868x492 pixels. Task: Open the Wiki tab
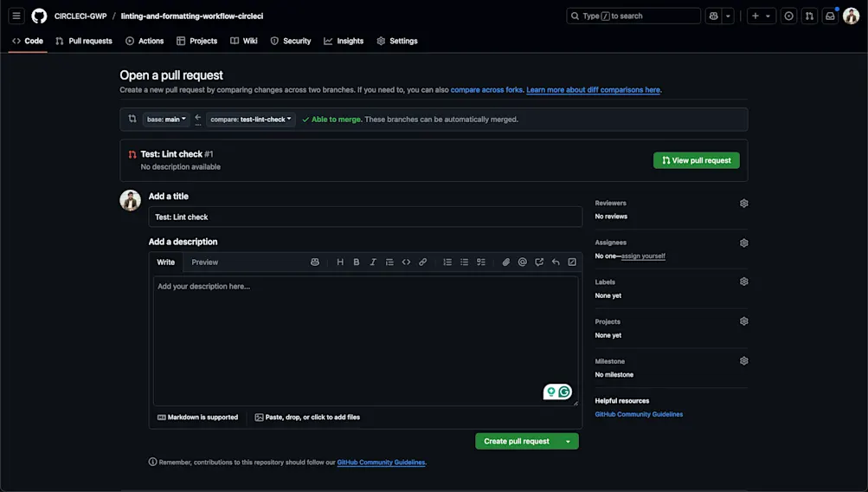244,41
